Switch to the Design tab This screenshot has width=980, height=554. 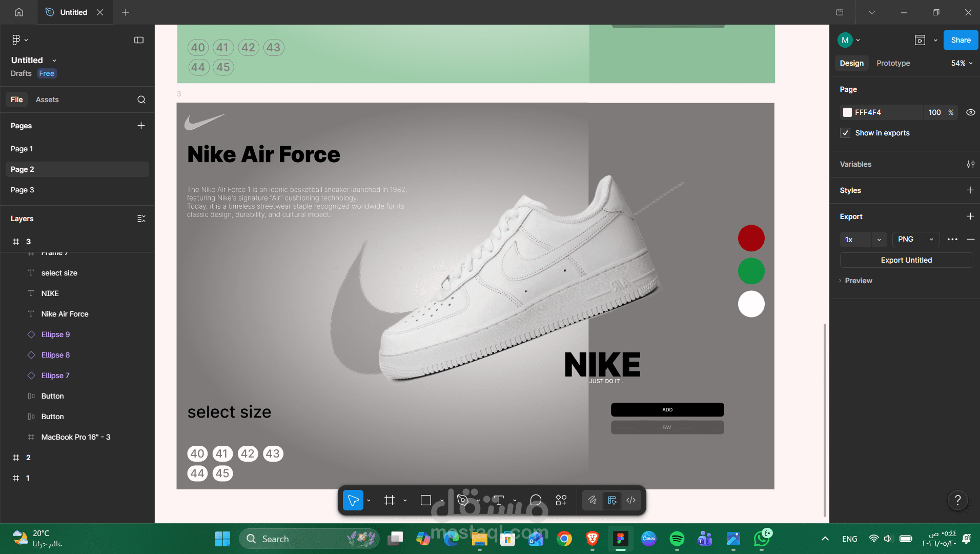[x=851, y=63]
